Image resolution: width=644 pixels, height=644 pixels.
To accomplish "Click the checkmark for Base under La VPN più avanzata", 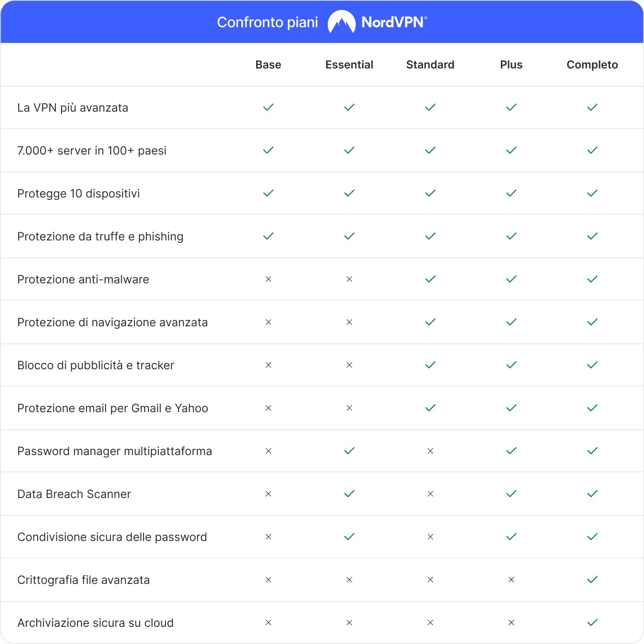I will 269,107.
